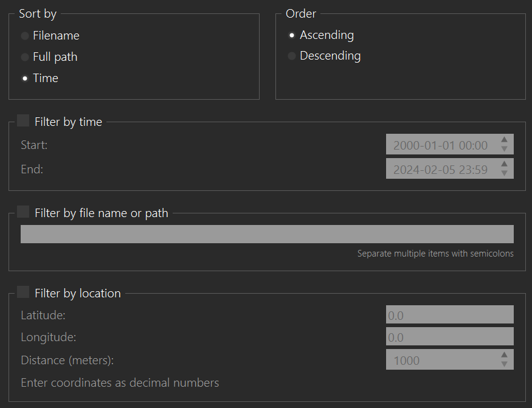Increase Start time with up arrow
The image size is (532, 408).
click(x=504, y=140)
